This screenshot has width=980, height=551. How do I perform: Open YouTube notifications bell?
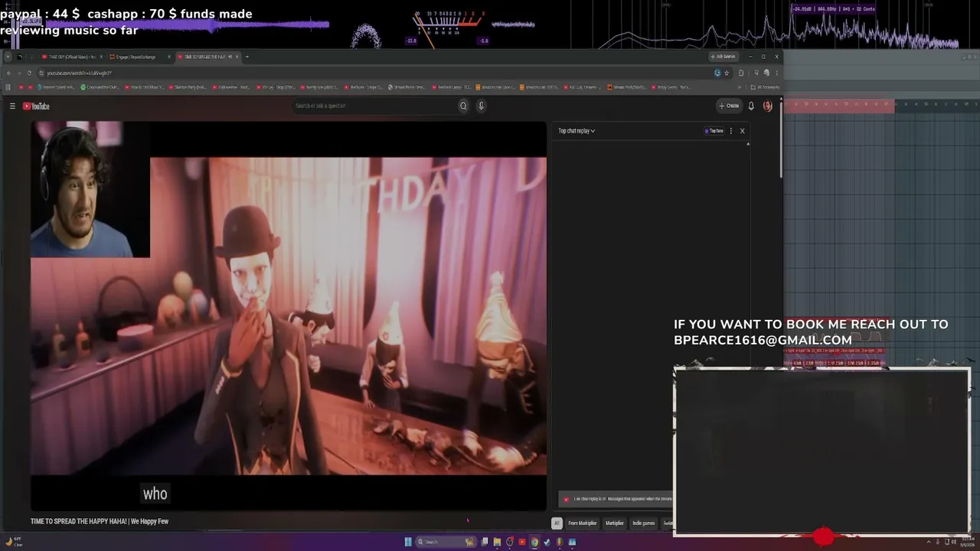click(x=751, y=106)
